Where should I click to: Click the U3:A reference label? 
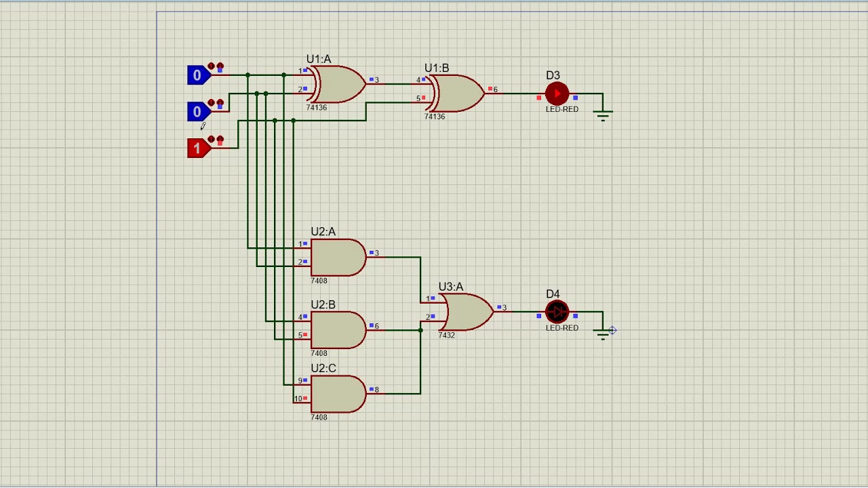click(451, 287)
